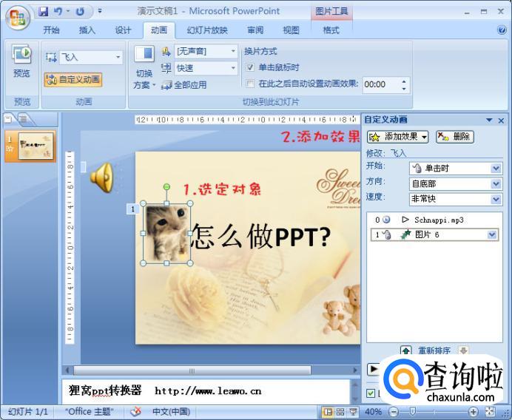Decrease the auto-advance time with down arrow
512x420 pixels.
[x=404, y=89]
